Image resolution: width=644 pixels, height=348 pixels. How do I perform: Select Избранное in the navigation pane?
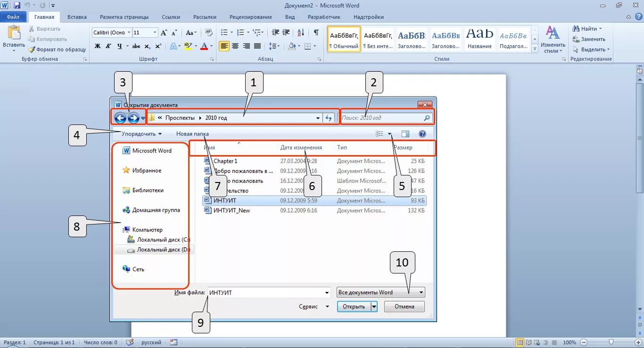click(x=142, y=171)
